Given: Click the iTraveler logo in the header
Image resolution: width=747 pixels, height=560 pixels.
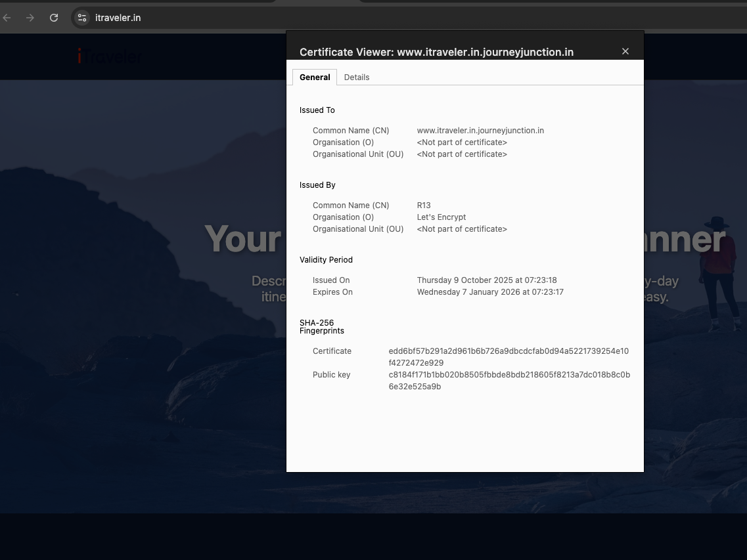Looking at the screenshot, I should point(109,57).
